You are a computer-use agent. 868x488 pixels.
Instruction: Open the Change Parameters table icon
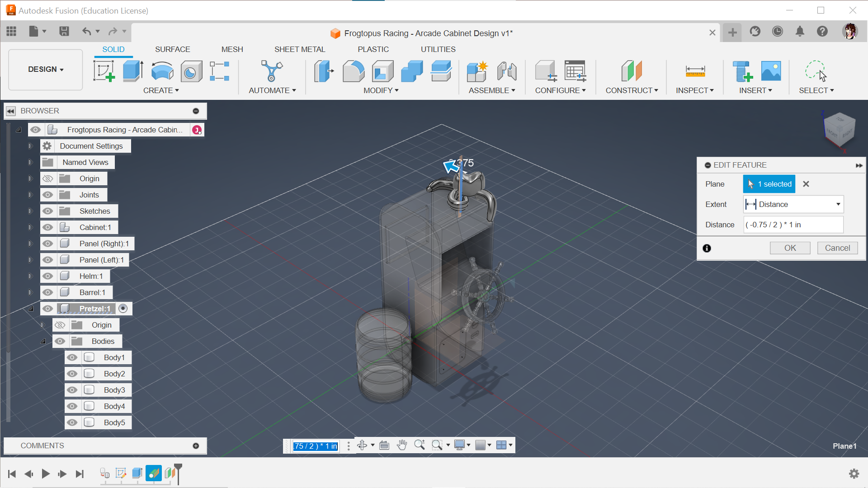(x=575, y=71)
